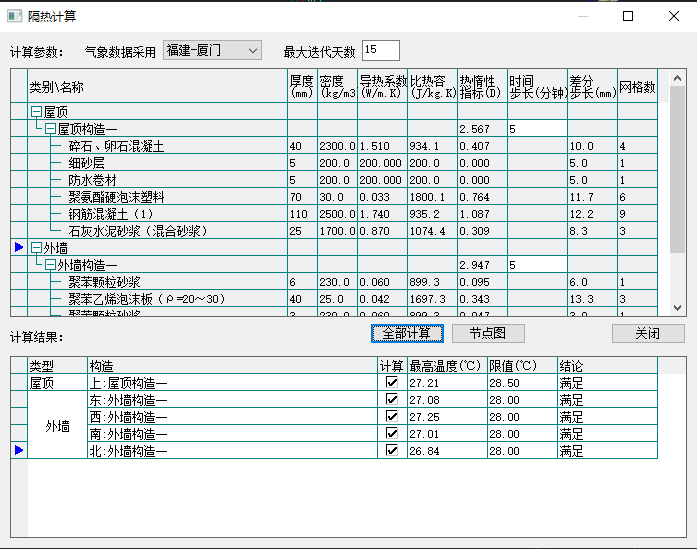The height and width of the screenshot is (549, 697).
Task: Open the 气象数据采用 city dropdown
Action: 211,50
